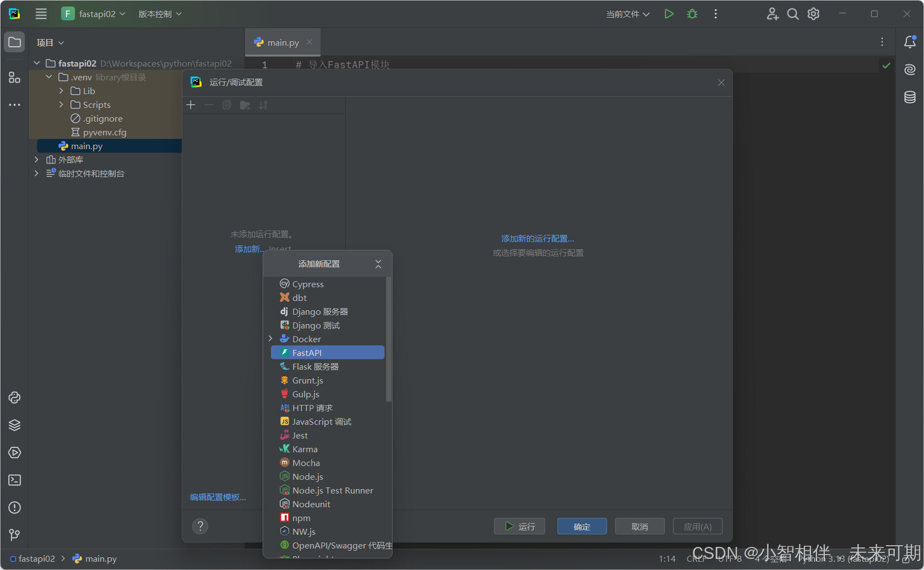Expand the 临时文件和控制台 node
924x570 pixels.
click(x=36, y=173)
